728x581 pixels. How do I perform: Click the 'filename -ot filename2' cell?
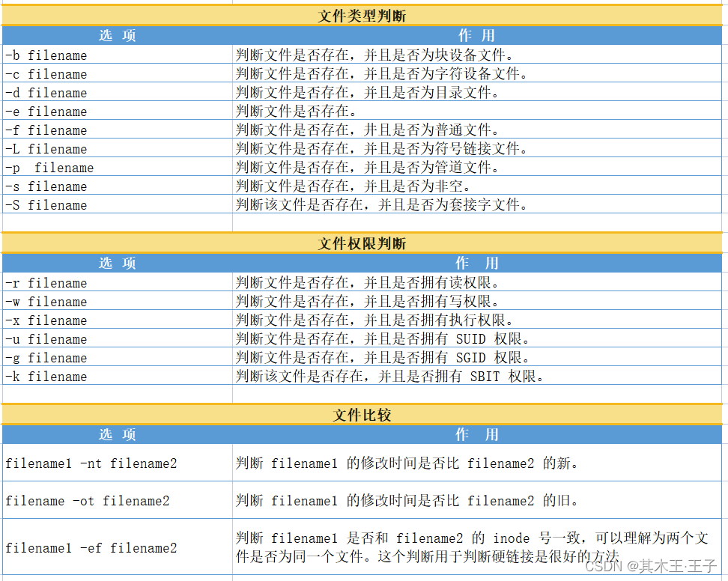[x=118, y=500]
